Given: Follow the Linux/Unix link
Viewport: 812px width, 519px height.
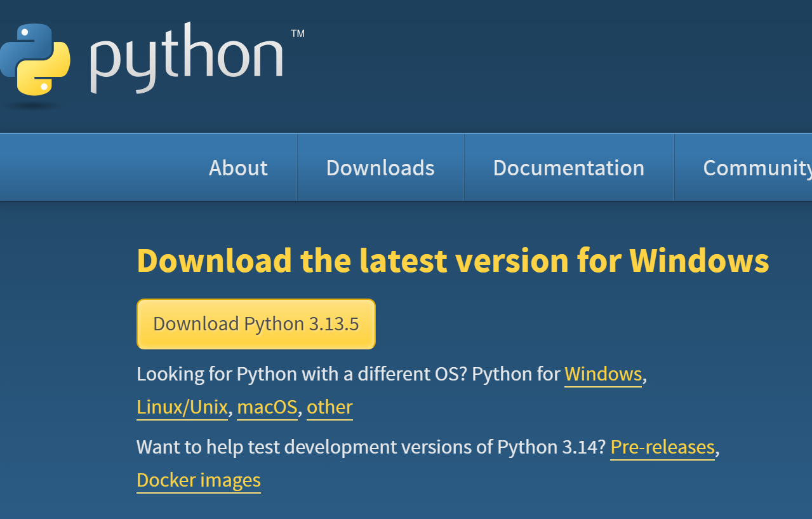Looking at the screenshot, I should [x=182, y=407].
